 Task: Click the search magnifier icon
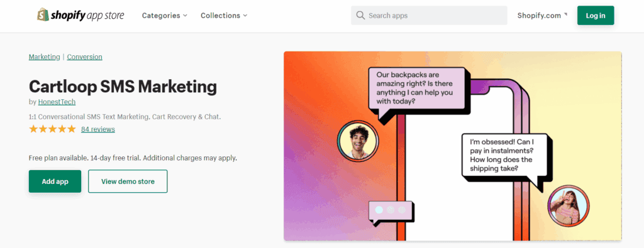pyautogui.click(x=360, y=16)
